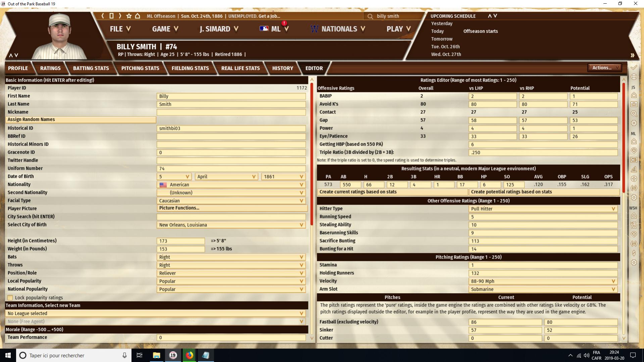The image size is (644, 362).
Task: Open Firefox from the taskbar
Action: [189, 355]
